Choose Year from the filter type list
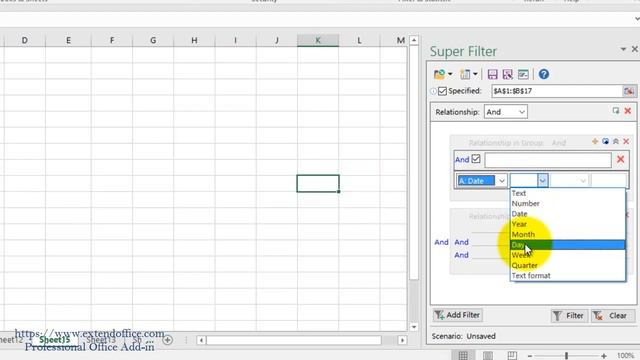This screenshot has height=360, width=640. 567,224
